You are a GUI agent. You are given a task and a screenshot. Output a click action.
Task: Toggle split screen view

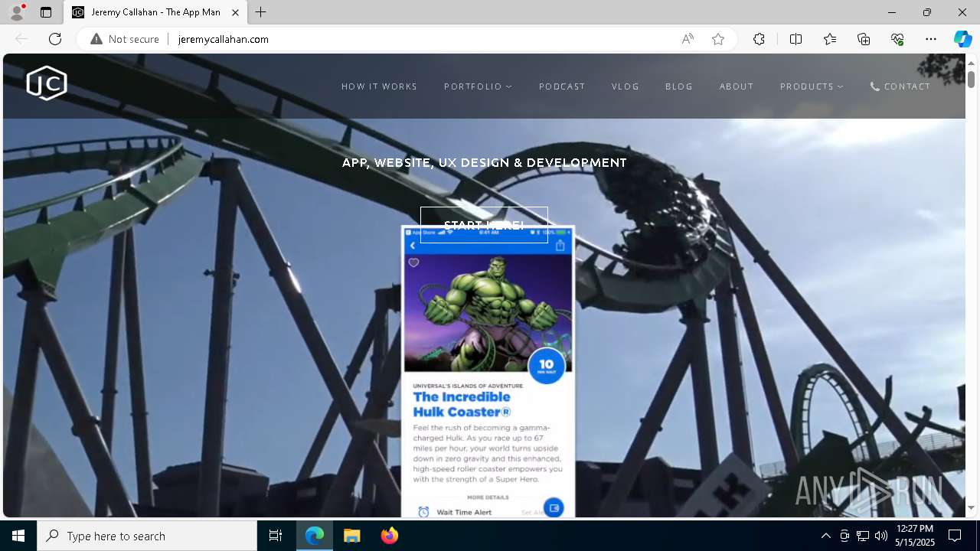tap(795, 39)
